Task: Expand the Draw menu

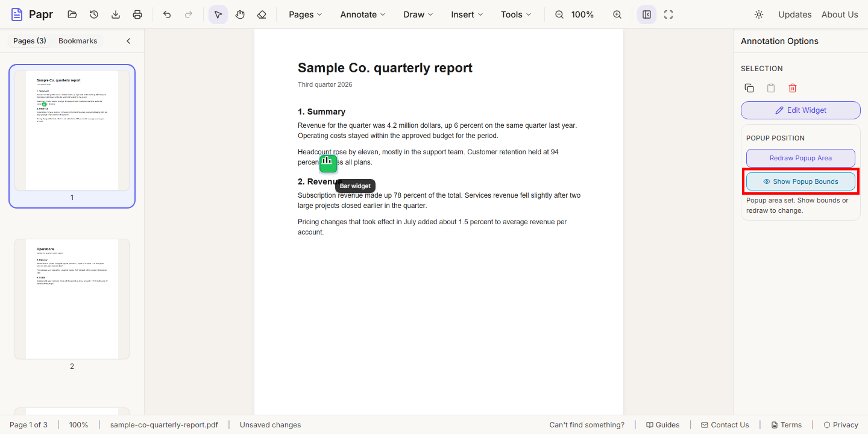Action: tap(418, 14)
